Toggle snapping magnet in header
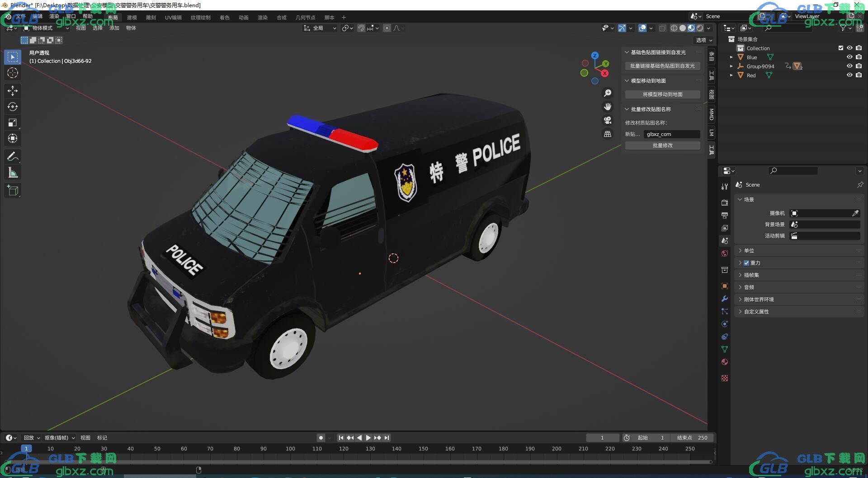Viewport: 868px width, 478px height. pyautogui.click(x=361, y=28)
